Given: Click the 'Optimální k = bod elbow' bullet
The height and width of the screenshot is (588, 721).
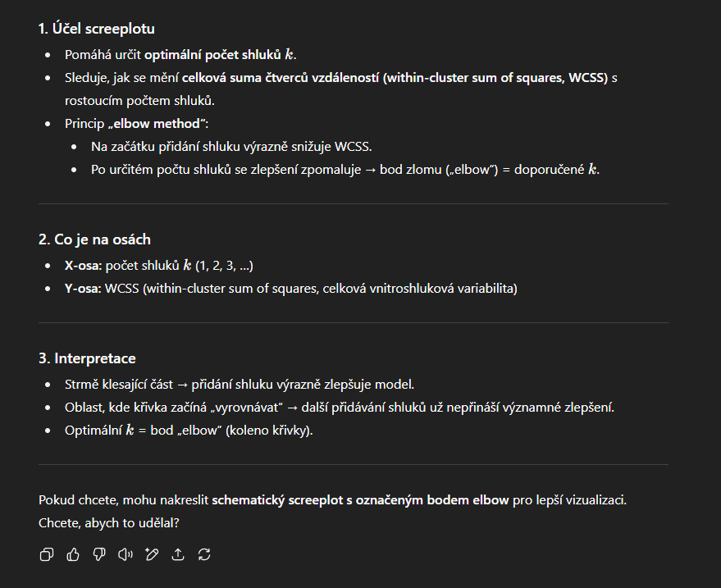Looking at the screenshot, I should coord(189,431).
